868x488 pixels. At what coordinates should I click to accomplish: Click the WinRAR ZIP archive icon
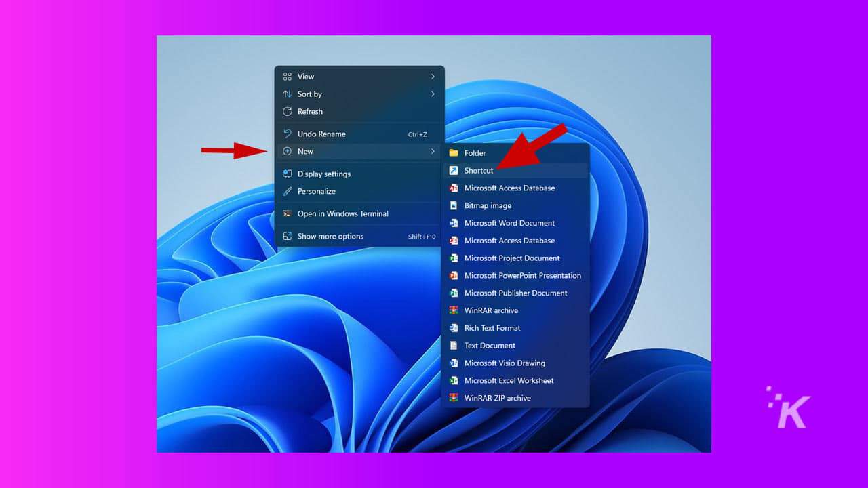454,399
